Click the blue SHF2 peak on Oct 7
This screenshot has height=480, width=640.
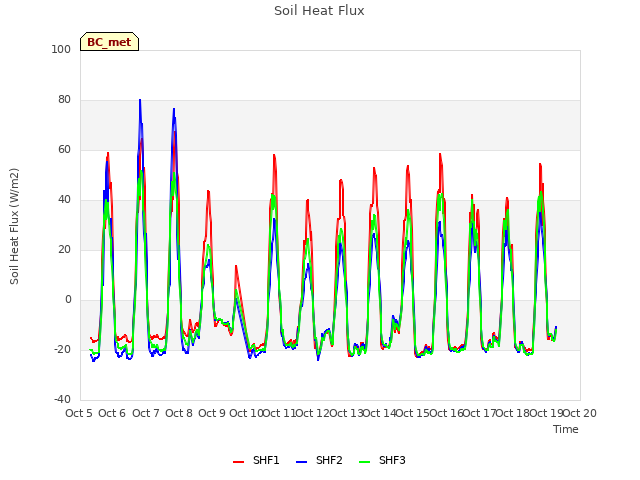[x=140, y=100]
